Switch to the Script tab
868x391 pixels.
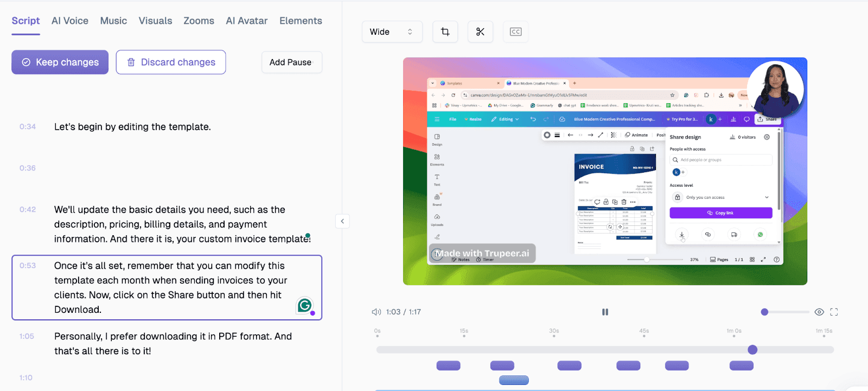[x=25, y=21]
